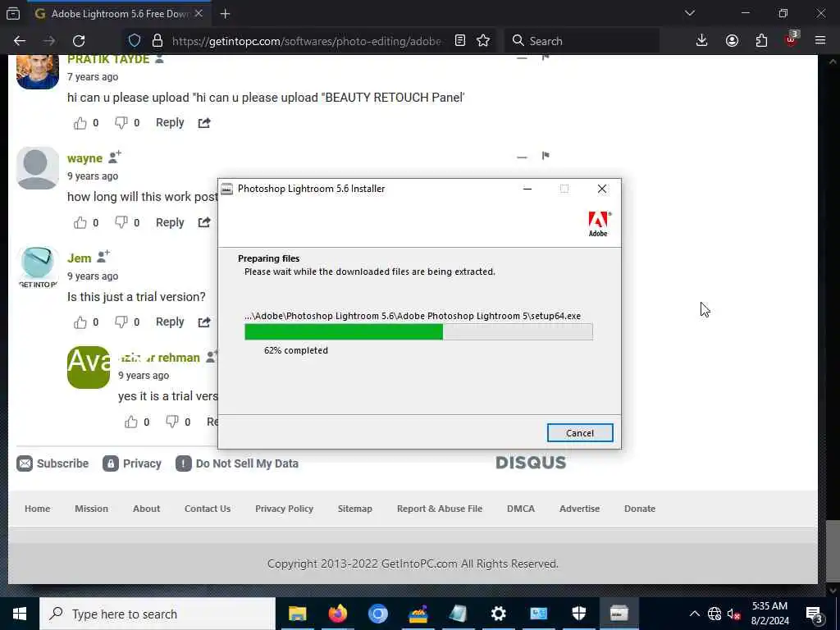Open a new browser tab
840x630 pixels.
click(x=225, y=14)
